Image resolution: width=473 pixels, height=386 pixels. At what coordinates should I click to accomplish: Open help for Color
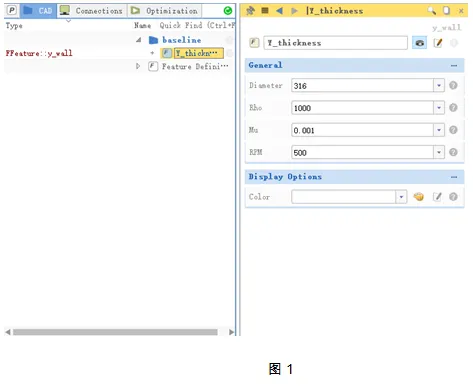pyautogui.click(x=453, y=197)
